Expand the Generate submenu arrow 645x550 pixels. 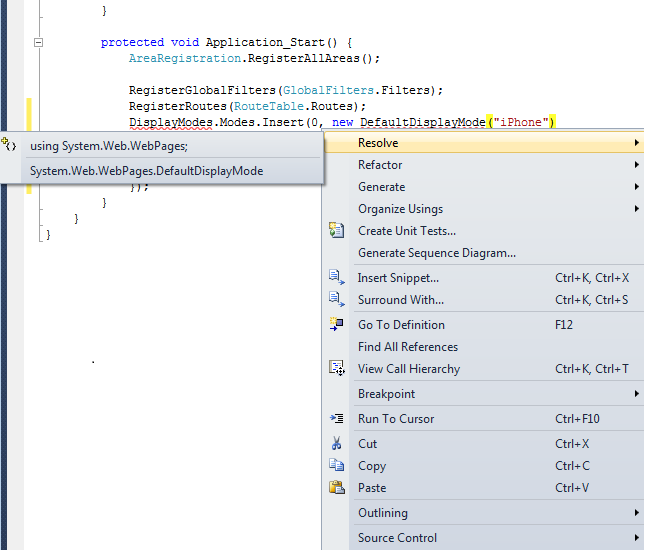pos(636,187)
